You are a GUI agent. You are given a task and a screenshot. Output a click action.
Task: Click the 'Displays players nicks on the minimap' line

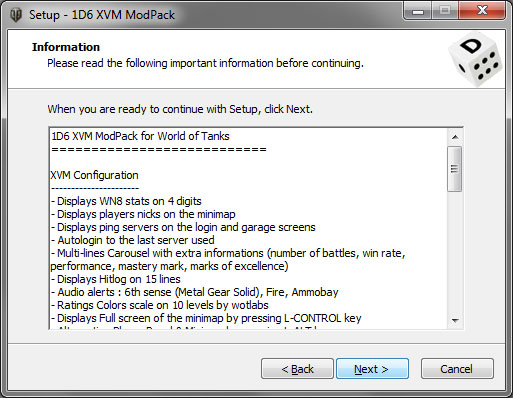(x=143, y=214)
